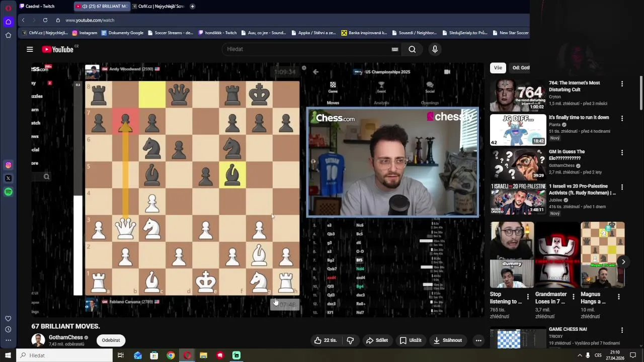Open sidebar history clock icon
644x362 pixels.
[x=8, y=329]
